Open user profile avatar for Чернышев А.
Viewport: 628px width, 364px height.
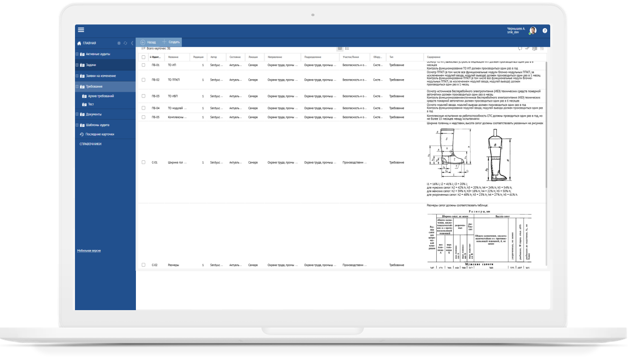click(533, 30)
